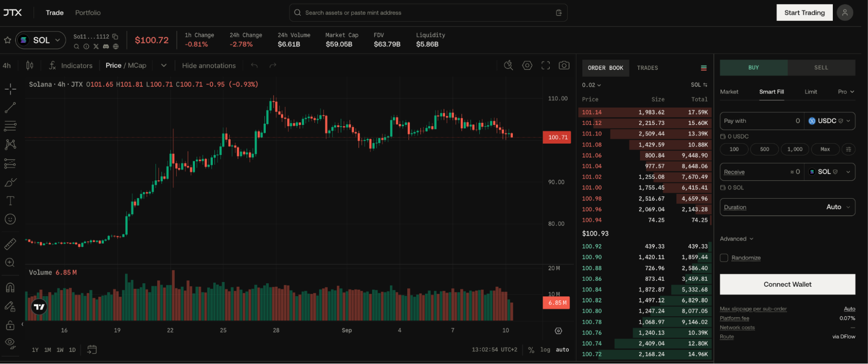Open chart settings hexagon icon

click(x=527, y=66)
